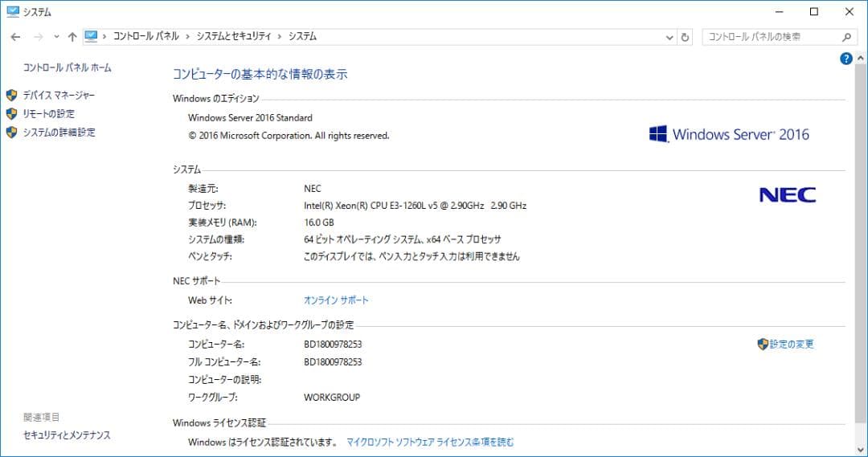Select manufacturer value NEC text
Viewport: 868px width, 457px height.
312,189
